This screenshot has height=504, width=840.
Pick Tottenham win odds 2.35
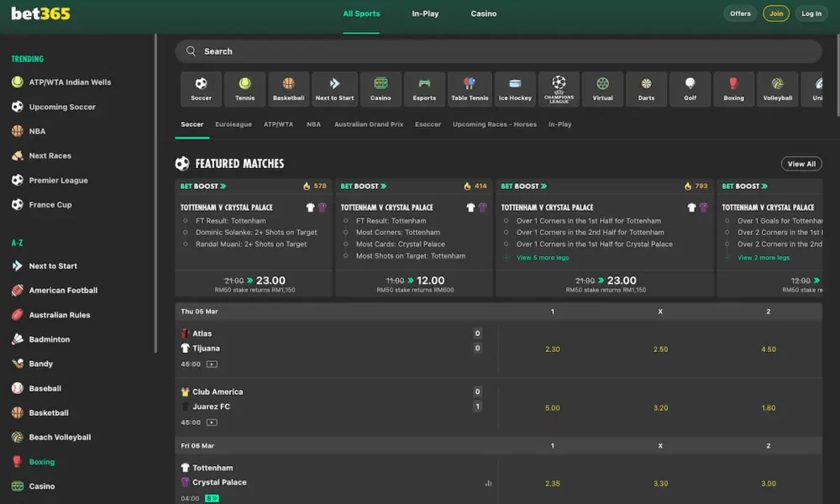coord(553,483)
